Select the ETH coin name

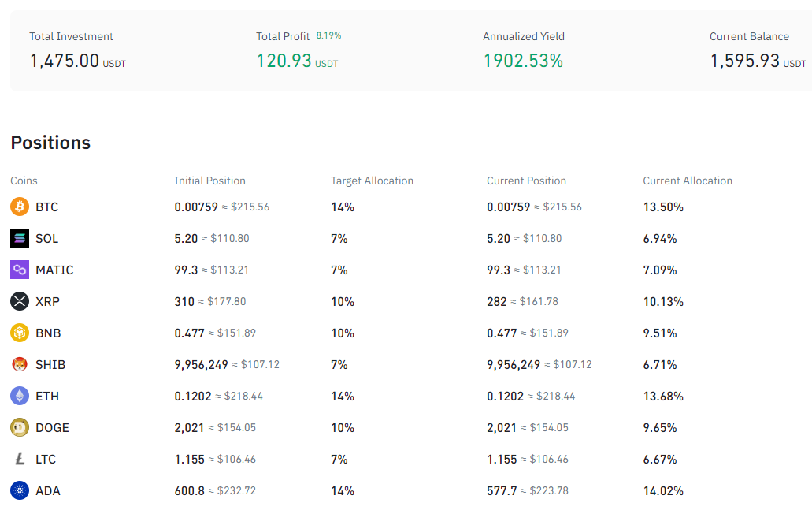tap(47, 397)
